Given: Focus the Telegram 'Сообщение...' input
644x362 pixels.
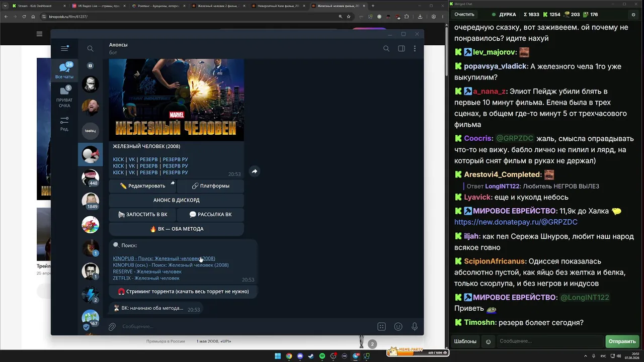Looking at the screenshot, I should 247,327.
